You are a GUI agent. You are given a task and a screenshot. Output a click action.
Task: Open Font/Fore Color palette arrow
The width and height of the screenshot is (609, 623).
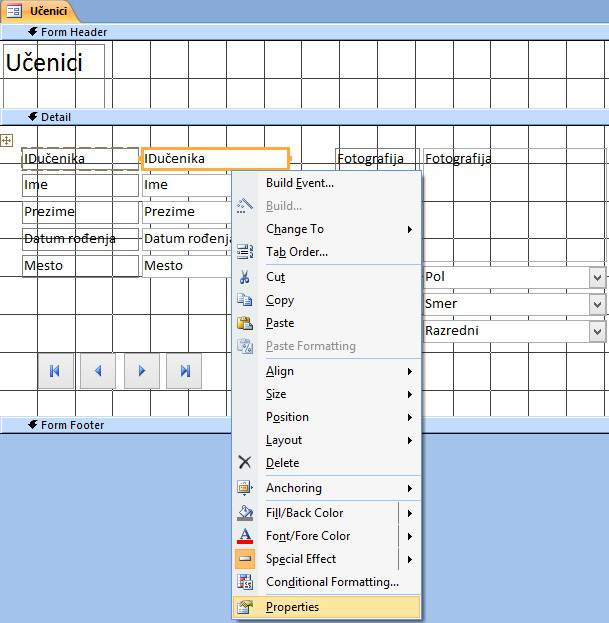point(409,536)
